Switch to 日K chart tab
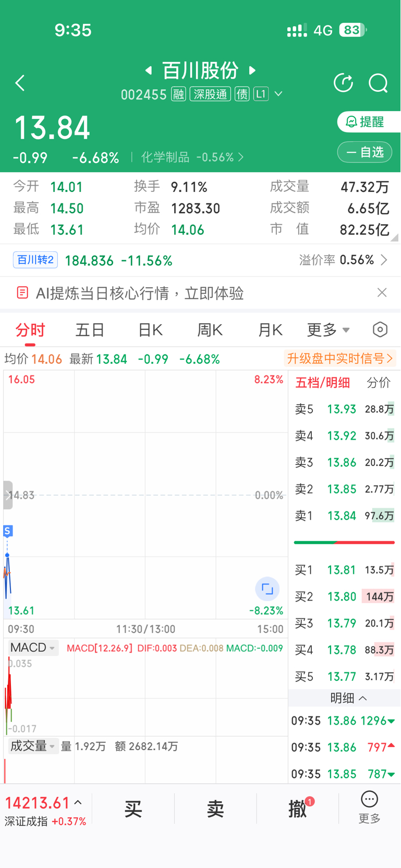 click(x=150, y=330)
